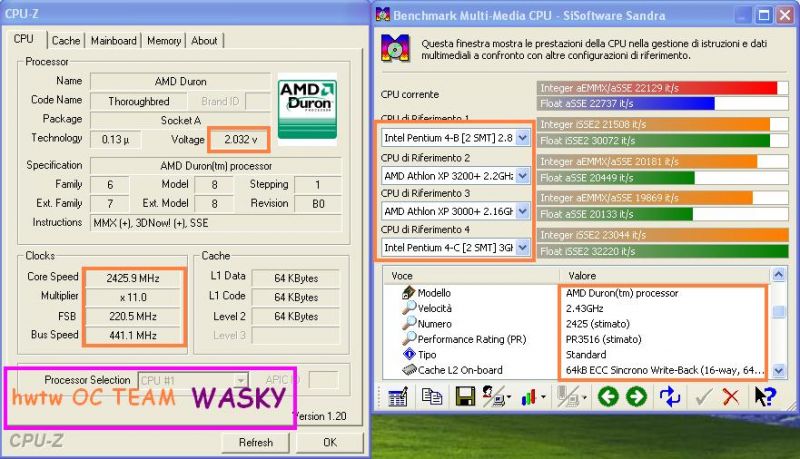Click the Bus Speed value 441.1 MHz
800x459 pixels.
pyautogui.click(x=133, y=335)
